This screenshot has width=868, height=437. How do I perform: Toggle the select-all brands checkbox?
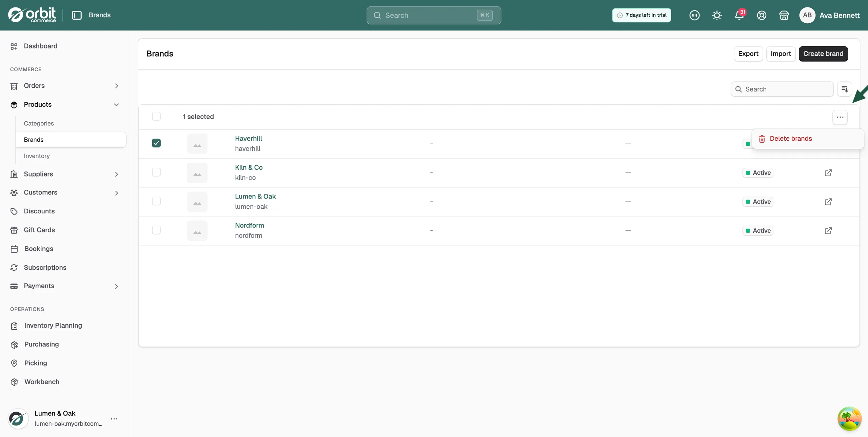pos(156,116)
